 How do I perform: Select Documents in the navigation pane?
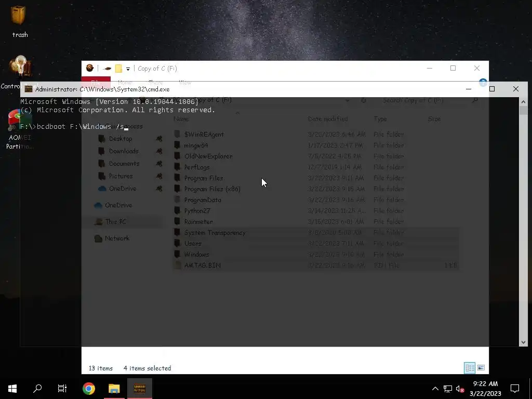point(124,164)
